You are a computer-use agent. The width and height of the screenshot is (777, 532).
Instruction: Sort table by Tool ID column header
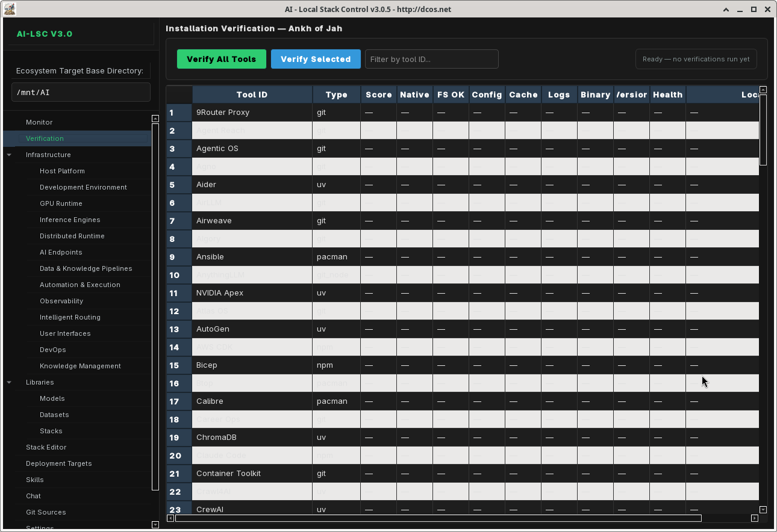coord(252,94)
